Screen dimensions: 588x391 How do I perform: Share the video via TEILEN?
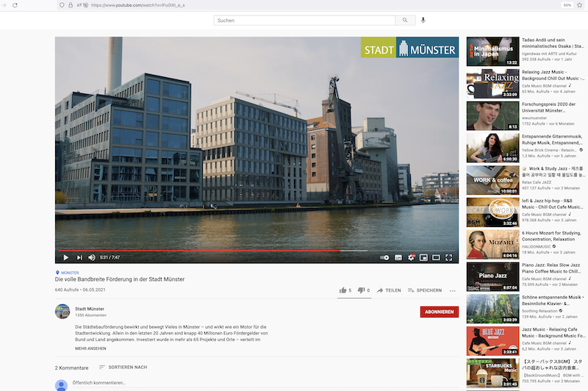389,290
